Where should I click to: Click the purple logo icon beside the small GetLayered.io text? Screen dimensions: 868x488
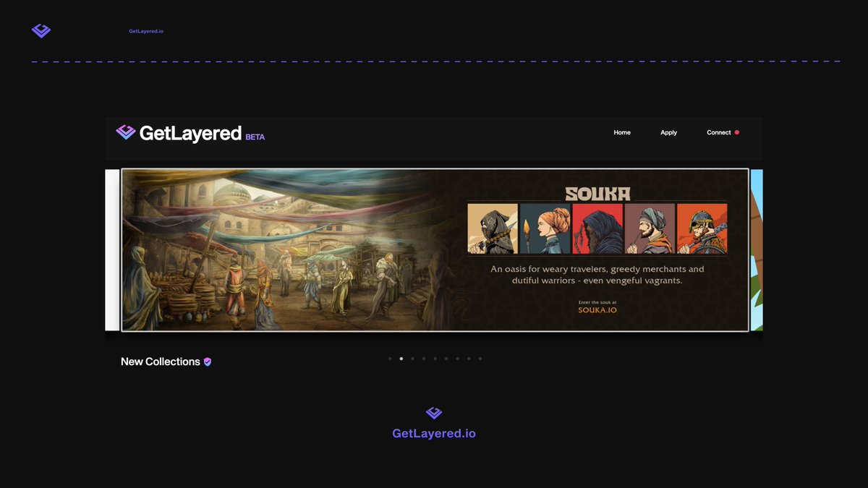click(x=41, y=30)
